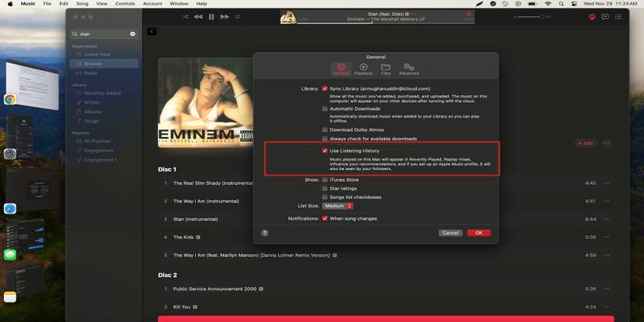644x322 pixels.
Task: Open Spotlight search in the menu bar
Action: pyautogui.click(x=561, y=4)
